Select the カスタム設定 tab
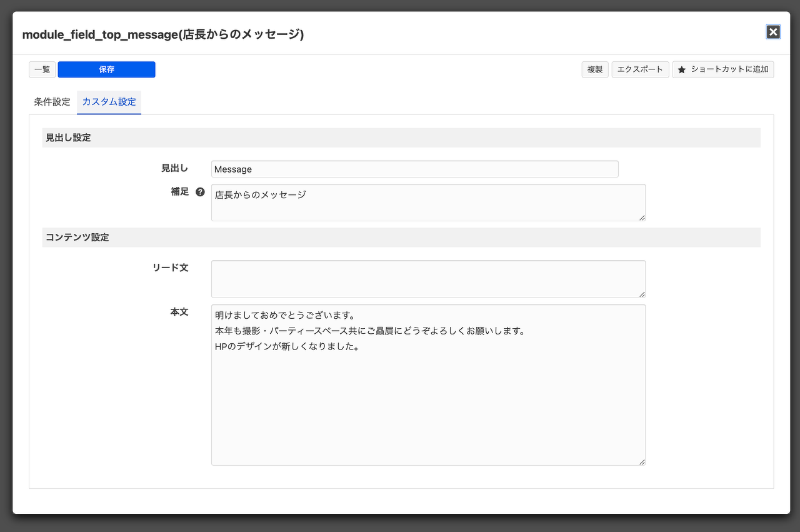800x532 pixels. (x=109, y=102)
